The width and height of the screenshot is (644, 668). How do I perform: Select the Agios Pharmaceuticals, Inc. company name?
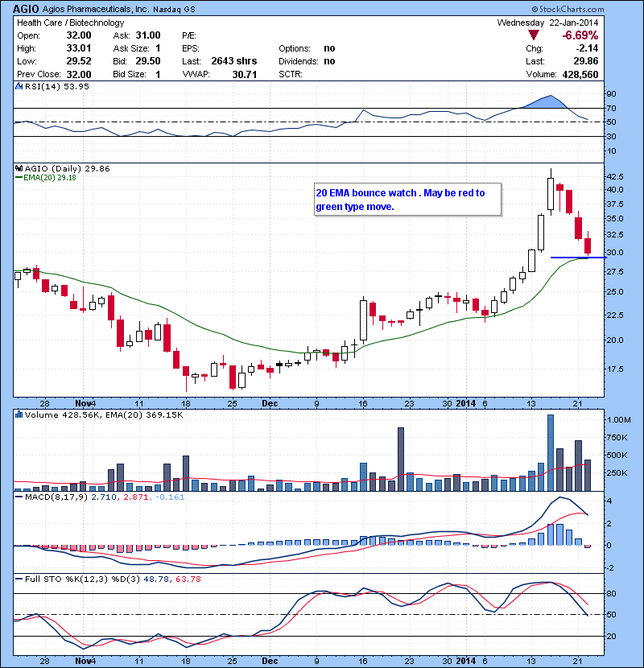coord(96,9)
